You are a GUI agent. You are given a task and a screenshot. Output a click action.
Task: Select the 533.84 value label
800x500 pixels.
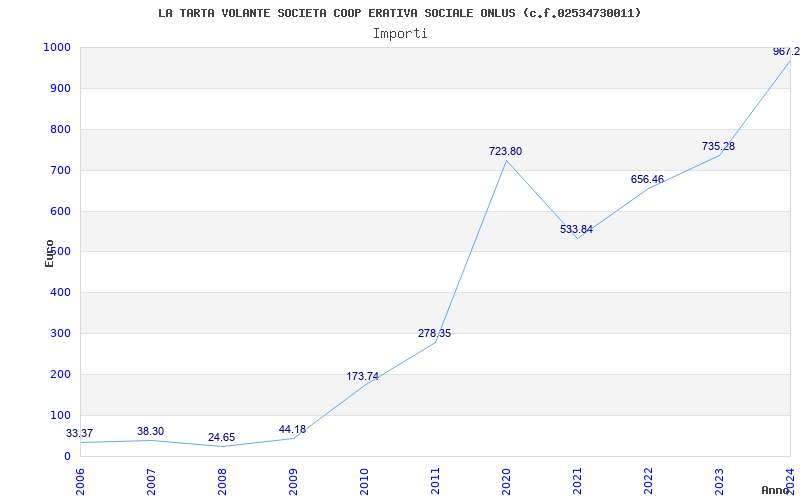576,230
